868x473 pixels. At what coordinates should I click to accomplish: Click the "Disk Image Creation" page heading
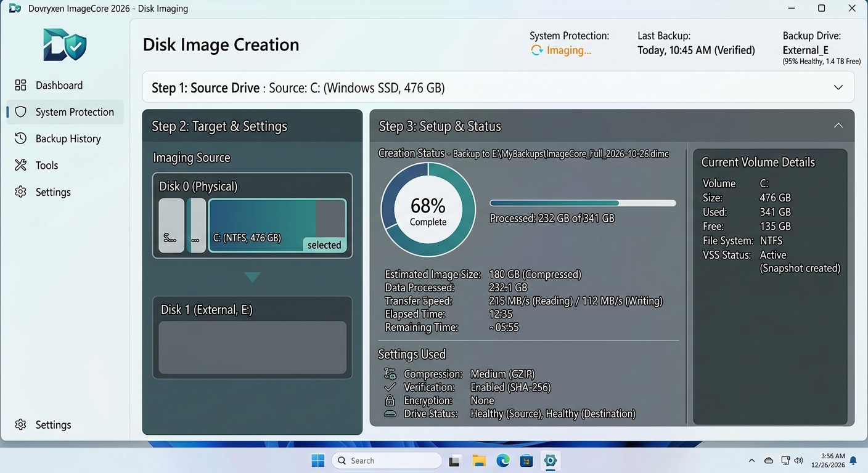click(x=221, y=45)
